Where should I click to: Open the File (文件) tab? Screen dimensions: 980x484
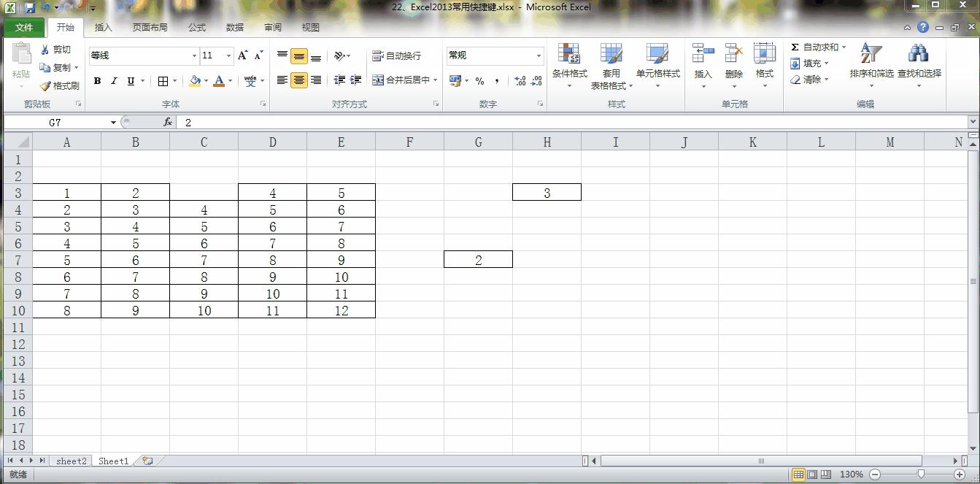click(x=24, y=28)
